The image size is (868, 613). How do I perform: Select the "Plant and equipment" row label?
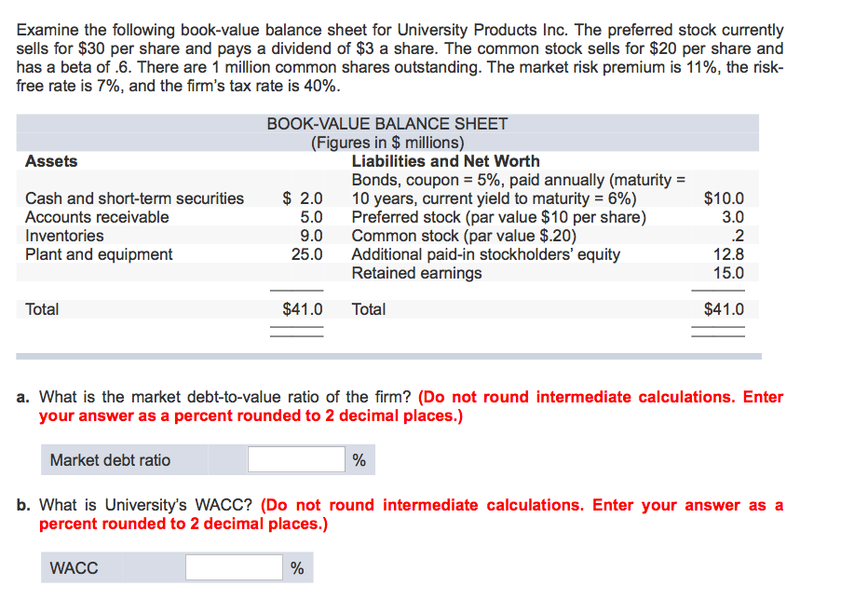click(99, 254)
